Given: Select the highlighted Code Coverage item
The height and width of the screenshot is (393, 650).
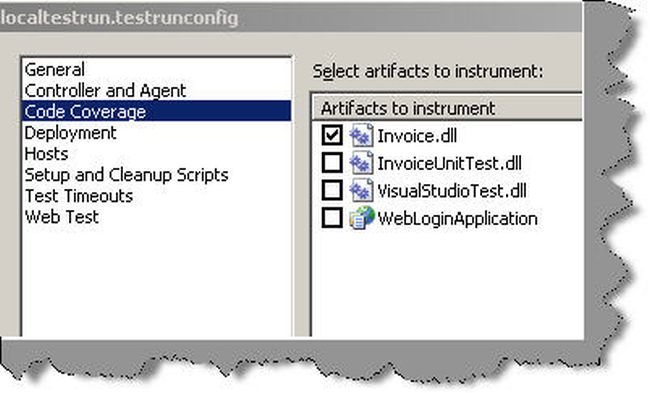Looking at the screenshot, I should point(156,111).
